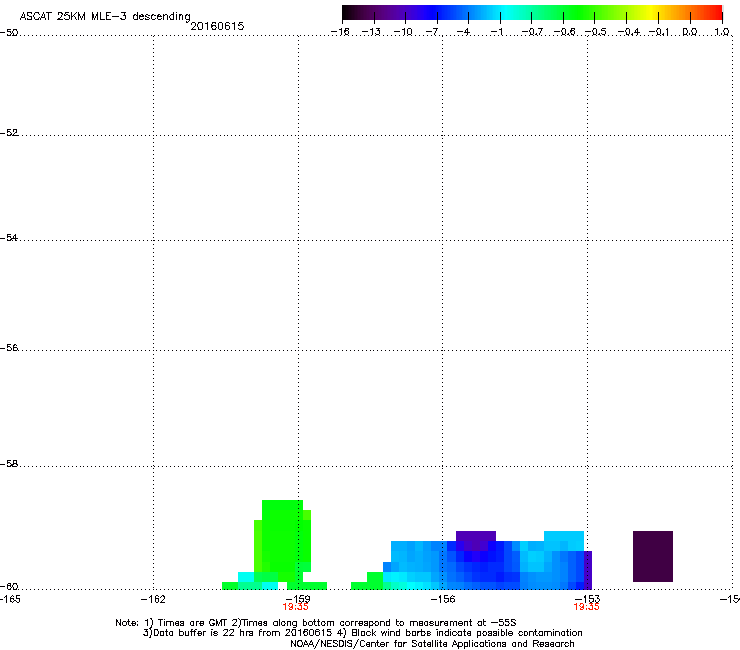This screenshot has height=650, width=740.
Task: Click the red 19:35 time under -159
Action: coord(295,607)
